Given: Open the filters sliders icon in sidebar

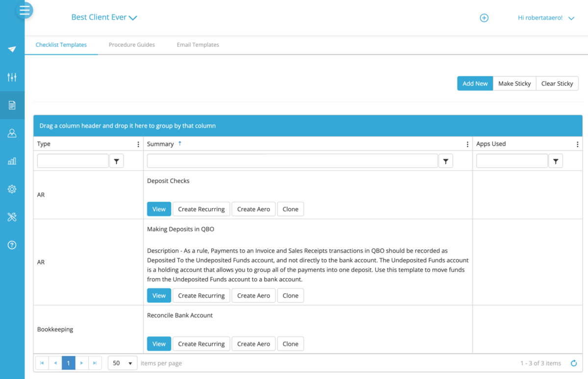Looking at the screenshot, I should (x=12, y=77).
